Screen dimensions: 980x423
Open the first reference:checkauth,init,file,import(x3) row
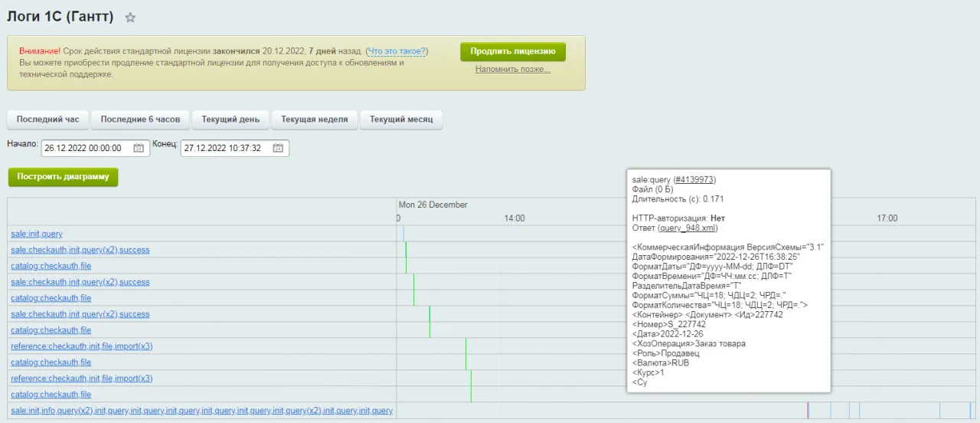point(81,346)
